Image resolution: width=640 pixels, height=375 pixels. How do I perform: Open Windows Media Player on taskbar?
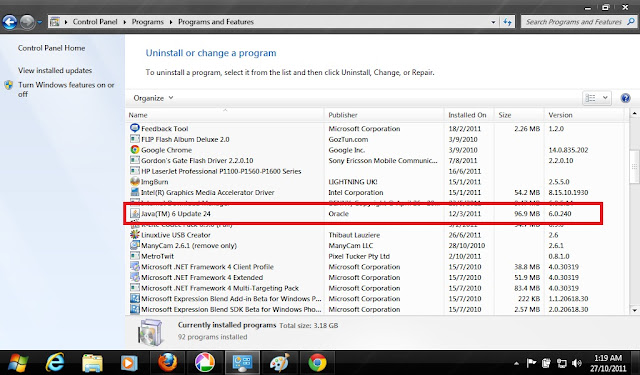pos(129,363)
